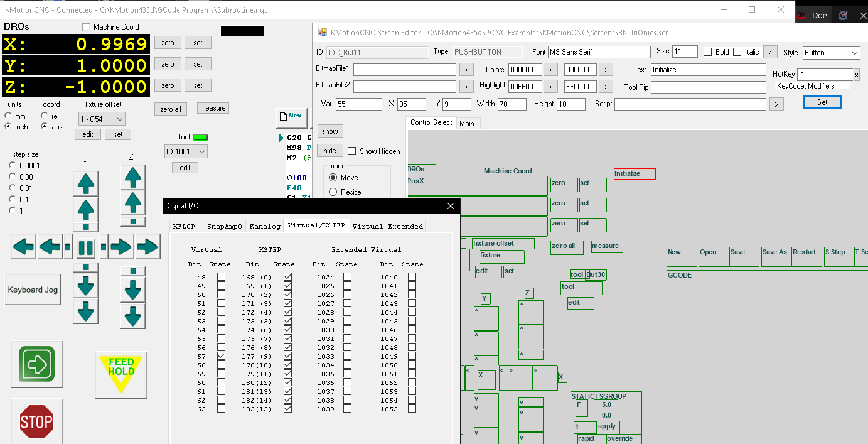Viewport: 868px width, 444px height.
Task: Click the HotKey clear x button
Action: tap(857, 75)
